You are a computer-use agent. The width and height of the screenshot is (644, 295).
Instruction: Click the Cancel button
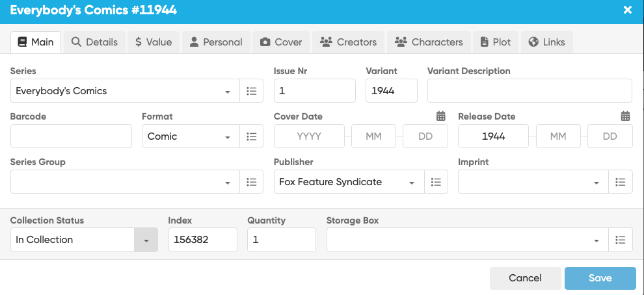tap(525, 278)
